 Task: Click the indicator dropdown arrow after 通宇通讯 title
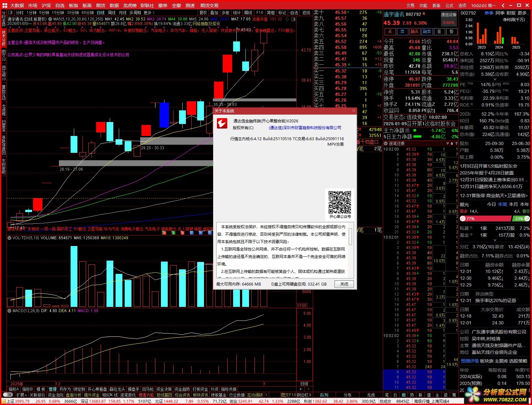50,19
